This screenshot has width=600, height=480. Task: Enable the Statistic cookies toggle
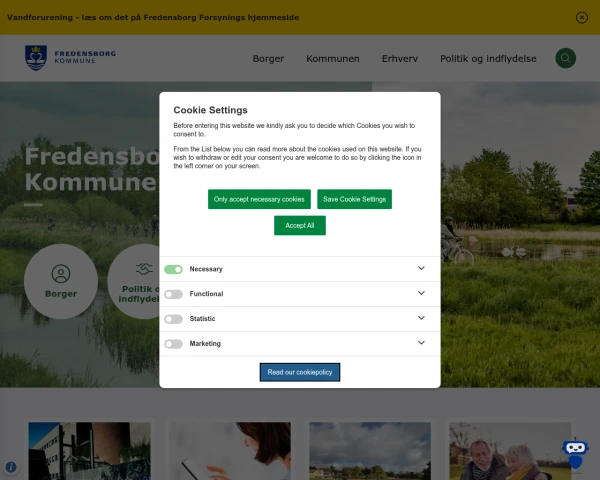(x=173, y=319)
